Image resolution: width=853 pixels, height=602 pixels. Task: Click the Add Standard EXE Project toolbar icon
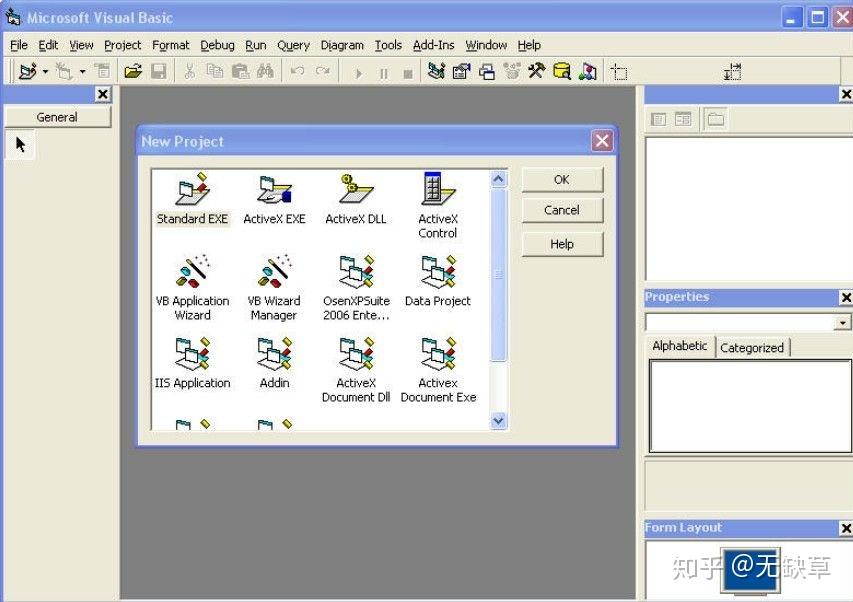pyautogui.click(x=27, y=71)
